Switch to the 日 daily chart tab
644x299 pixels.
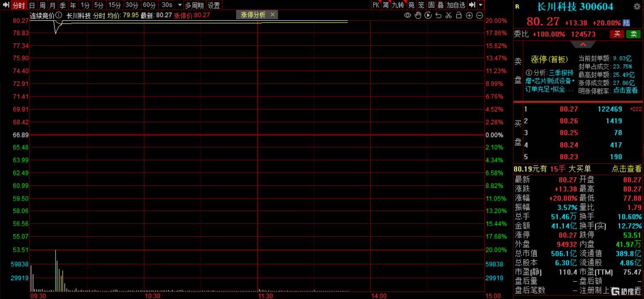click(32, 5)
